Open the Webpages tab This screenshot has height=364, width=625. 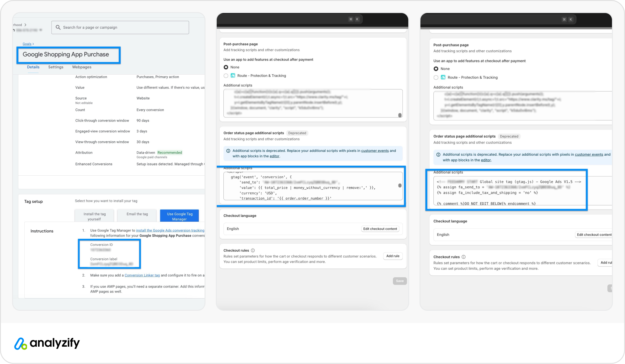click(x=82, y=67)
